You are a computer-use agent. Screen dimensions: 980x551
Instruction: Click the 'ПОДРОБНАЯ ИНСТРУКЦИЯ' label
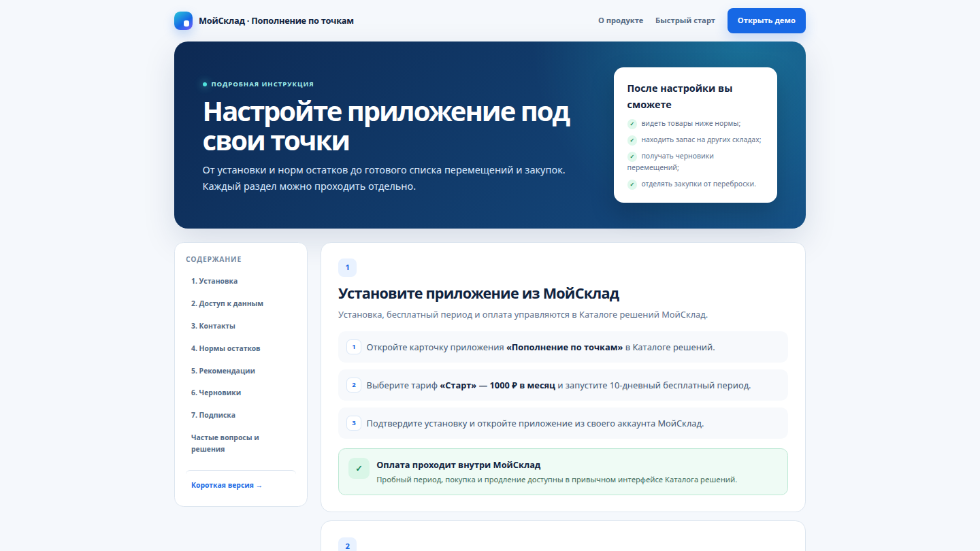[263, 84]
